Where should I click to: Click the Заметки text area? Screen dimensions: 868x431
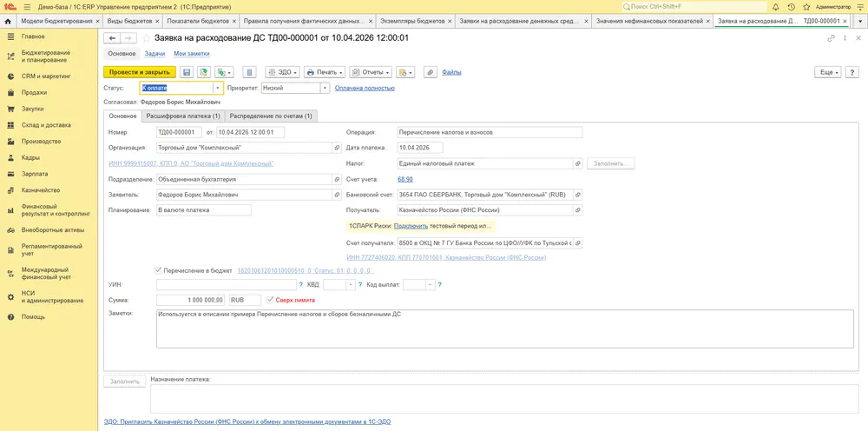505,329
